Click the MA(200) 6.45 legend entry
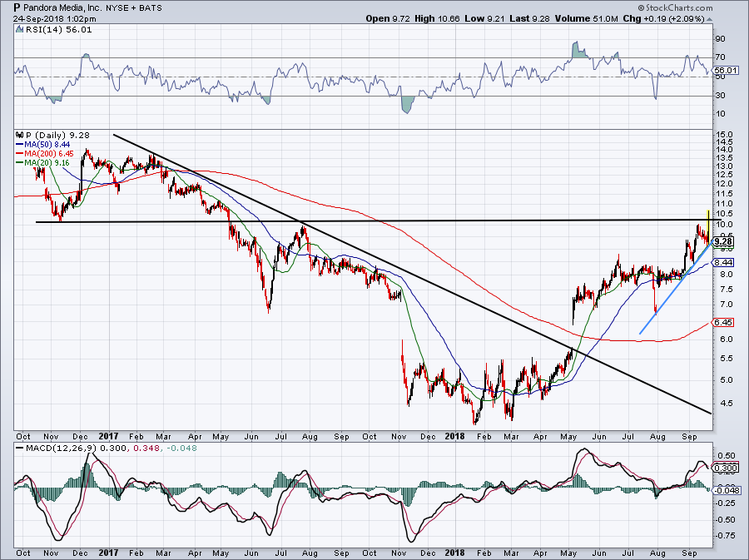 pyautogui.click(x=49, y=154)
